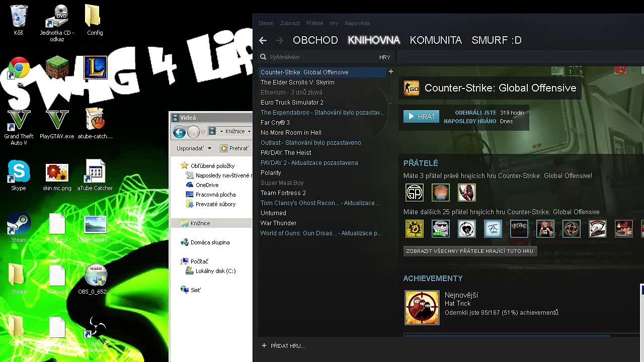
Task: Click the Prehrať dropdown in Explorer toolbar
Action: click(235, 148)
